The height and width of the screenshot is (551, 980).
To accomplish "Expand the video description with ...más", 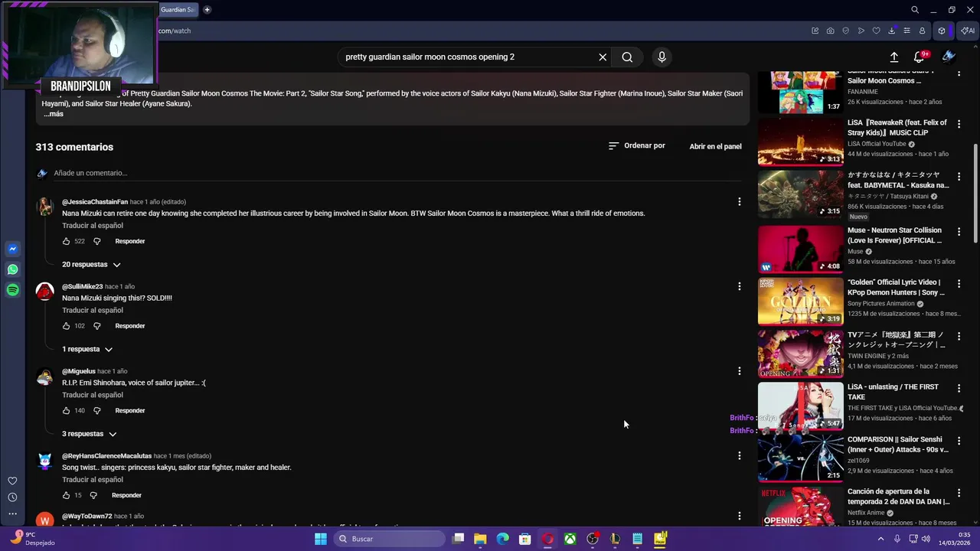I will pos(54,113).
